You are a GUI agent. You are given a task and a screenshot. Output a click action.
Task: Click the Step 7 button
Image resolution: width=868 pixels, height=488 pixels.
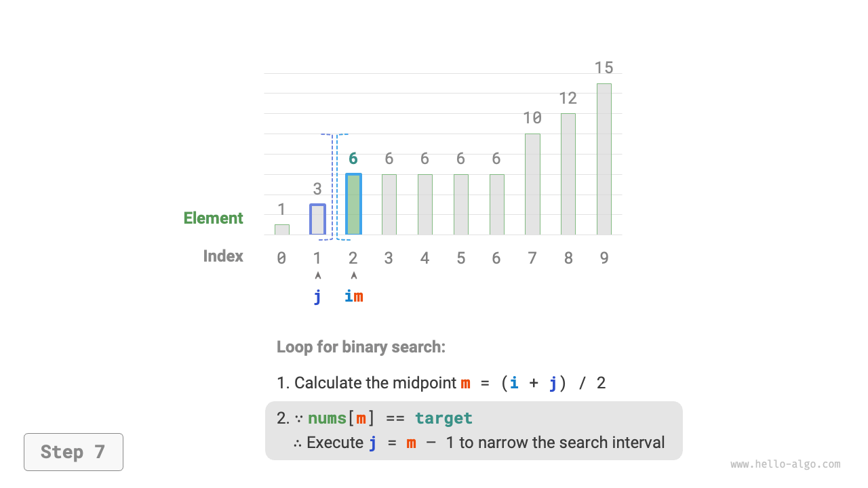click(x=73, y=452)
